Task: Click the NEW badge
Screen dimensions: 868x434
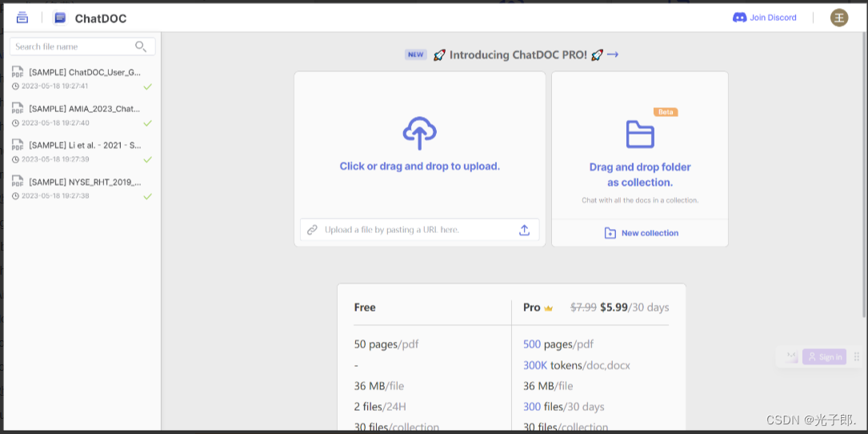Action: coord(416,54)
